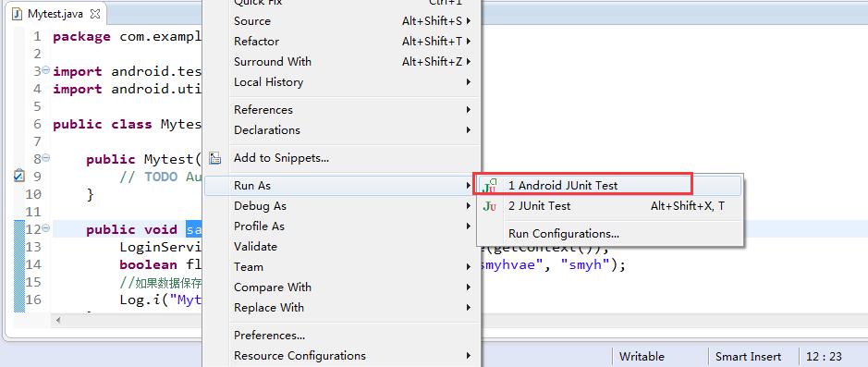Screen dimensions: 868x367
Task: Expand the arrow beside References
Action: [469, 110]
